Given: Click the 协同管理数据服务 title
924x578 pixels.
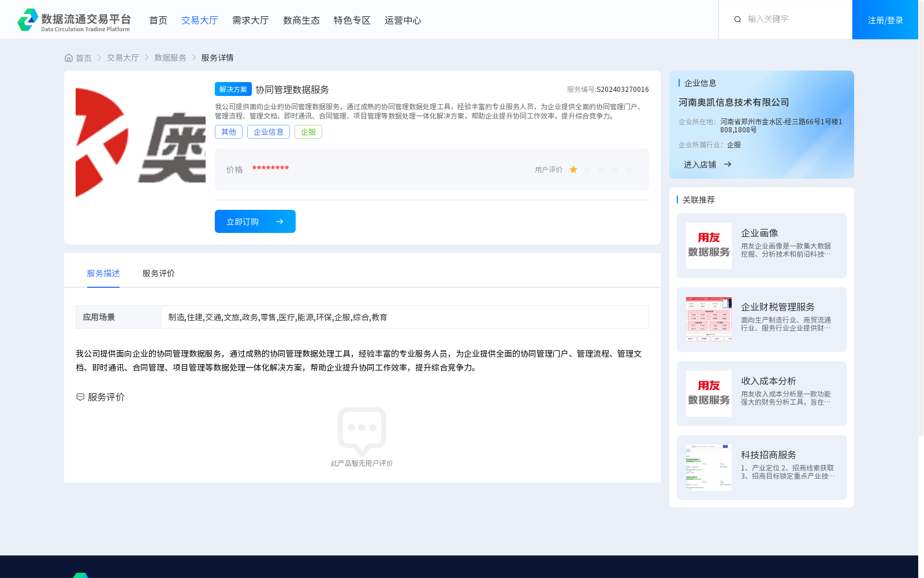Looking at the screenshot, I should 292,90.
